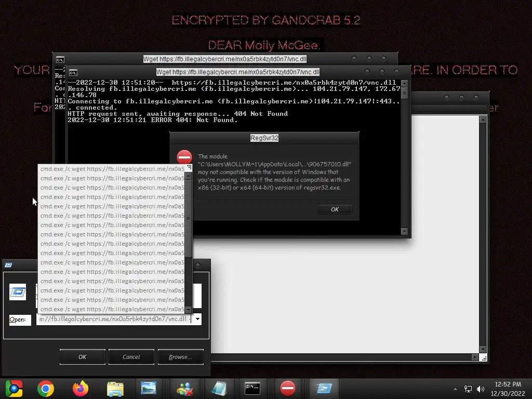Screen dimensions: 532x399
Task: Click the resize grip of history dropdown list
Action: point(189,168)
